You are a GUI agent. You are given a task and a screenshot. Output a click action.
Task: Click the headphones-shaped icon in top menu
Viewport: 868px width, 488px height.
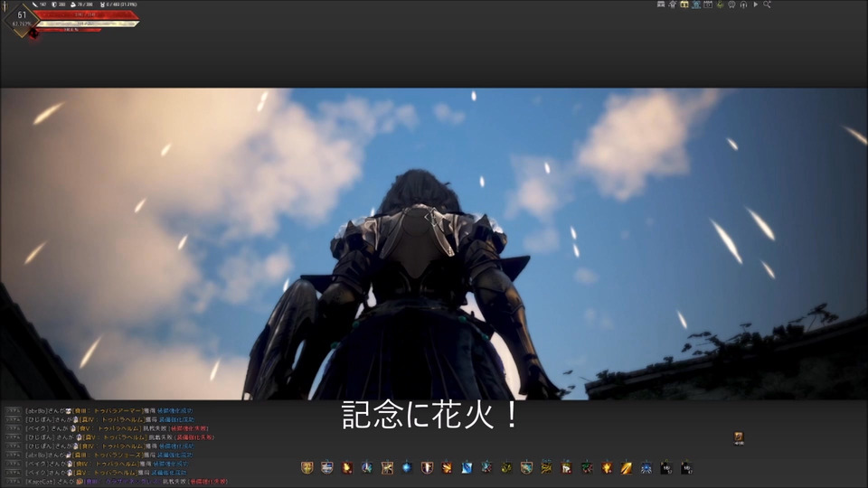click(743, 5)
